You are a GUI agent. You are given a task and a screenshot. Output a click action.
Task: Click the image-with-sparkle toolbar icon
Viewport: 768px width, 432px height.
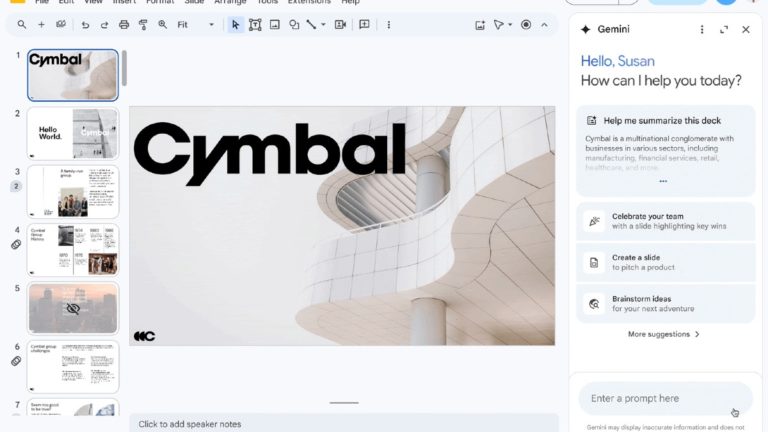coord(480,25)
